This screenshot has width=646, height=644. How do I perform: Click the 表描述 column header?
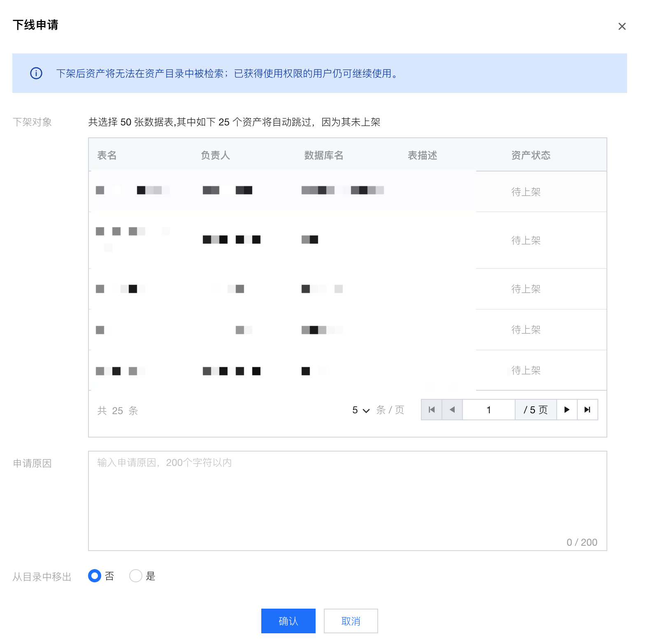point(422,155)
